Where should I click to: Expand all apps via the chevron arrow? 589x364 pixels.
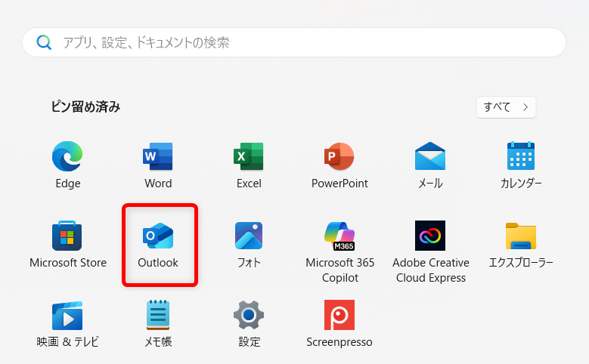click(525, 106)
